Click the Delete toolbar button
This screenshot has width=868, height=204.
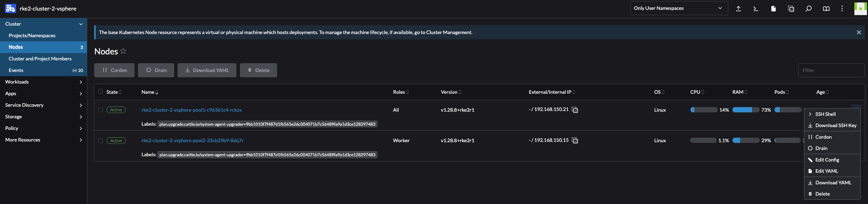tap(259, 70)
